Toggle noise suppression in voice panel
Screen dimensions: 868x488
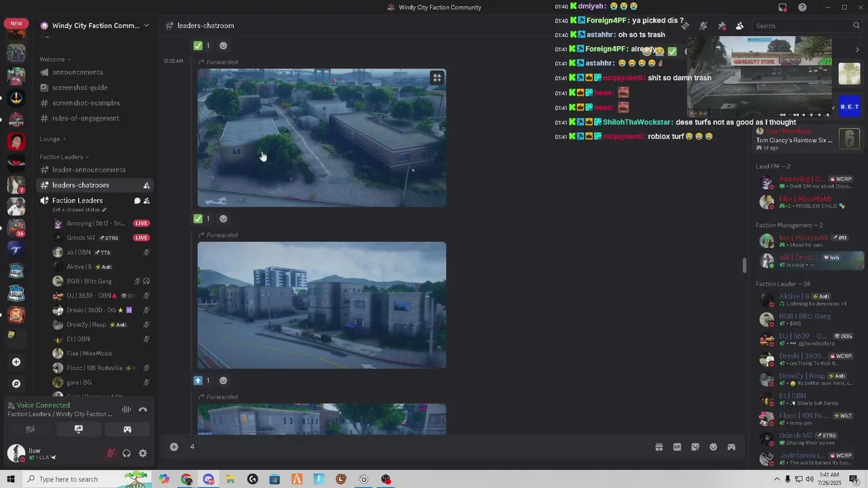pyautogui.click(x=126, y=409)
